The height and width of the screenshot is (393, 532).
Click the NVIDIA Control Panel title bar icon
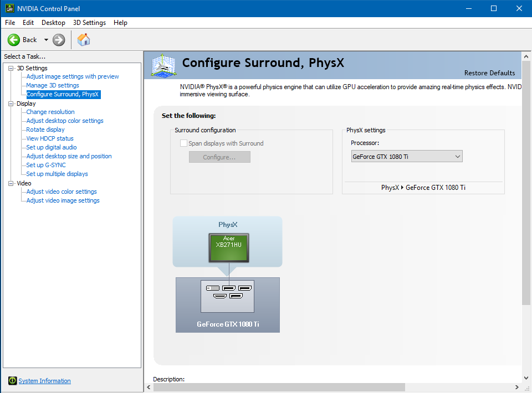(9, 8)
